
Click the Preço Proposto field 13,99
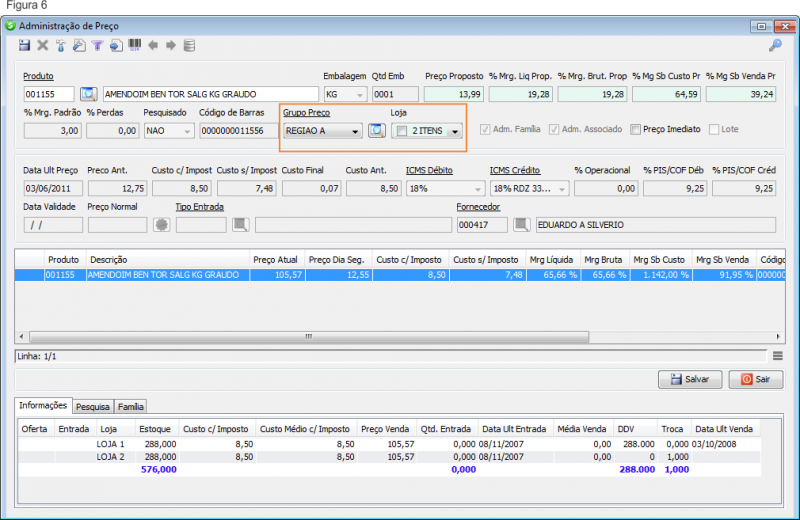pyautogui.click(x=454, y=94)
